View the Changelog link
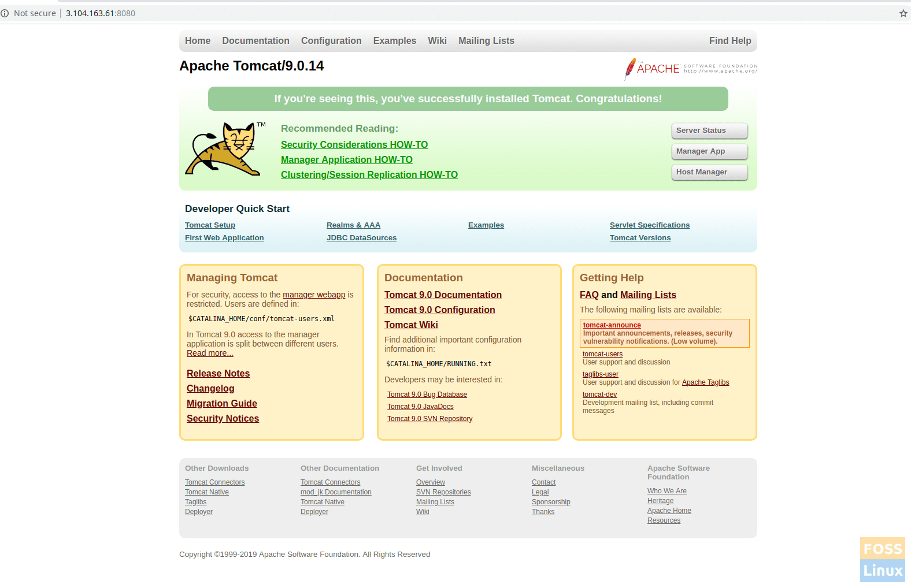Viewport: 911px width, 588px height. (x=210, y=389)
